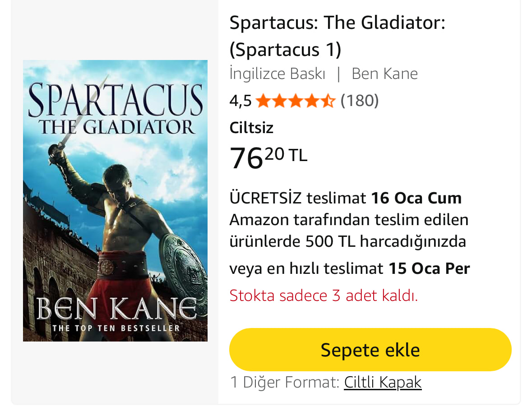
Task: Open the 180 reviews count
Action: 359,101
